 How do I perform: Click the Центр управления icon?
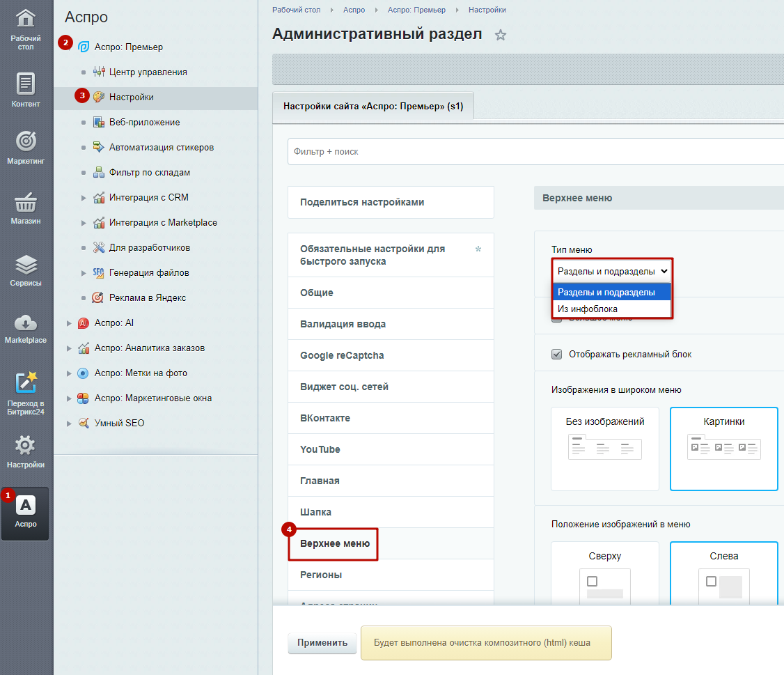(99, 72)
